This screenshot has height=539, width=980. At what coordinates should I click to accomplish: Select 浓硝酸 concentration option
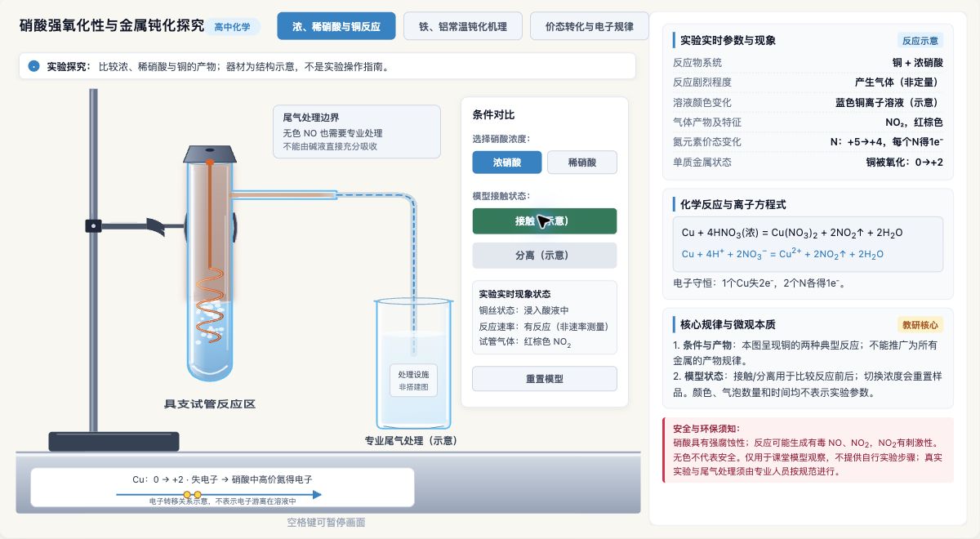pos(507,163)
